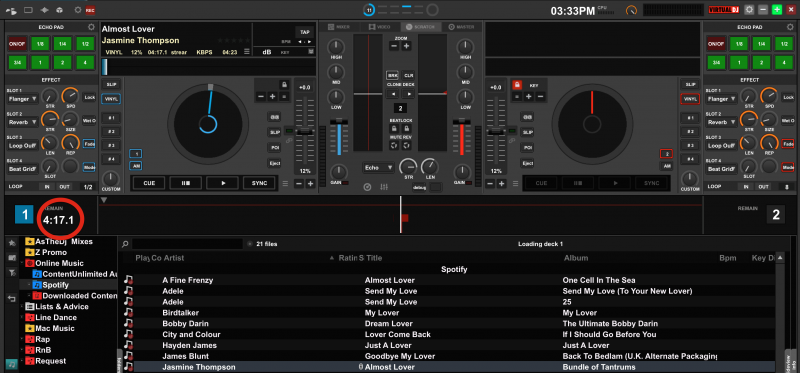This screenshot has width=800, height=373.
Task: Click the key lock icon on deck 1
Action: pyautogui.click(x=284, y=84)
